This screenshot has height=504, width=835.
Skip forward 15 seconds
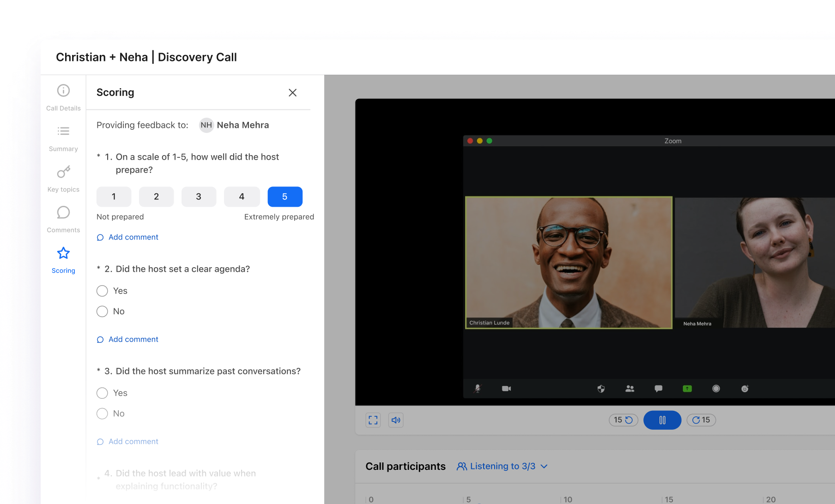(x=701, y=420)
